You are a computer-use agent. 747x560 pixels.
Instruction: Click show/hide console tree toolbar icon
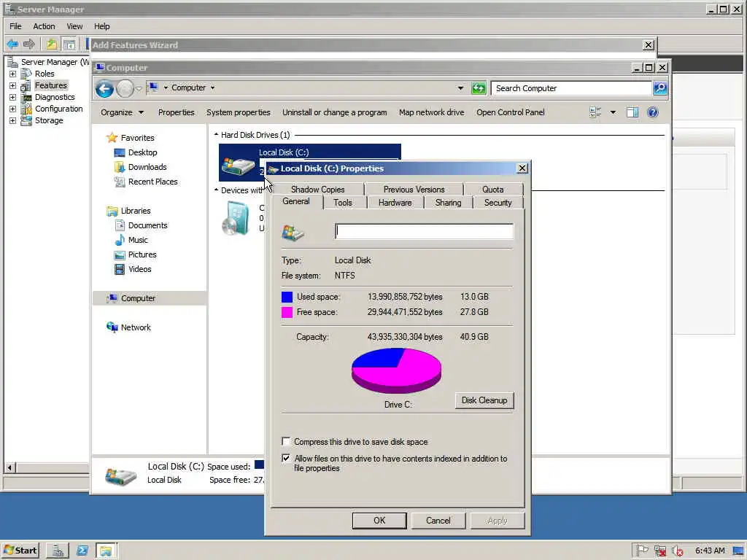click(69, 44)
